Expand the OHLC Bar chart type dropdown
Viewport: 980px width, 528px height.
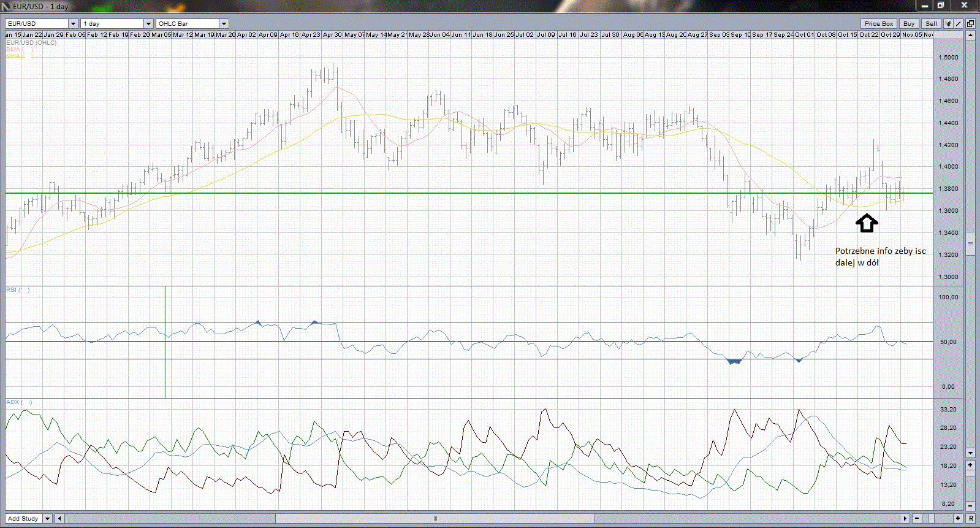tap(224, 24)
